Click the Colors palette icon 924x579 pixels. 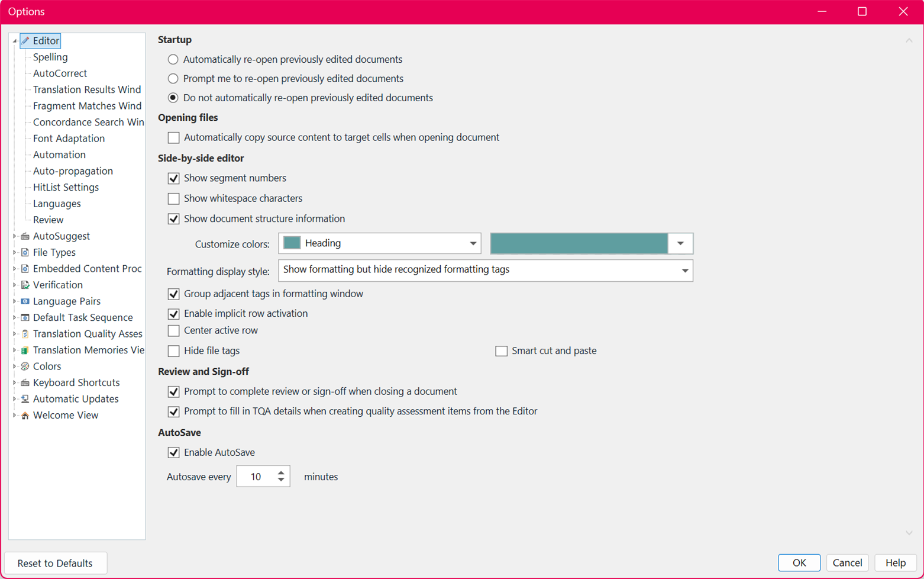25,366
